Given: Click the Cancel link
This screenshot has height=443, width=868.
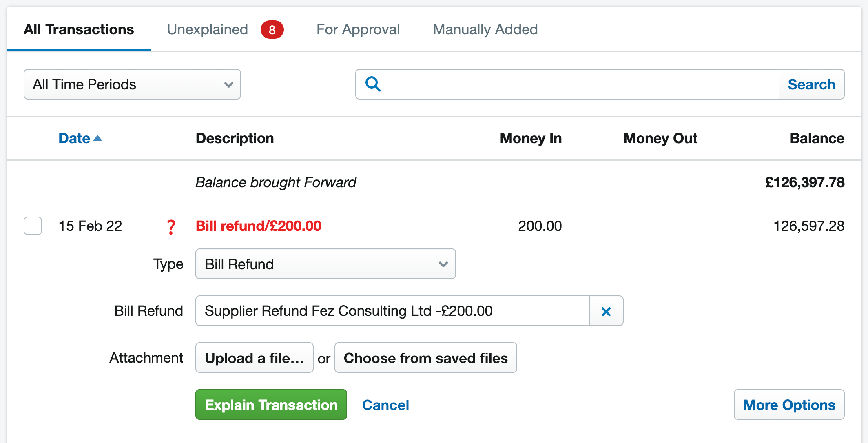Looking at the screenshot, I should (x=385, y=405).
